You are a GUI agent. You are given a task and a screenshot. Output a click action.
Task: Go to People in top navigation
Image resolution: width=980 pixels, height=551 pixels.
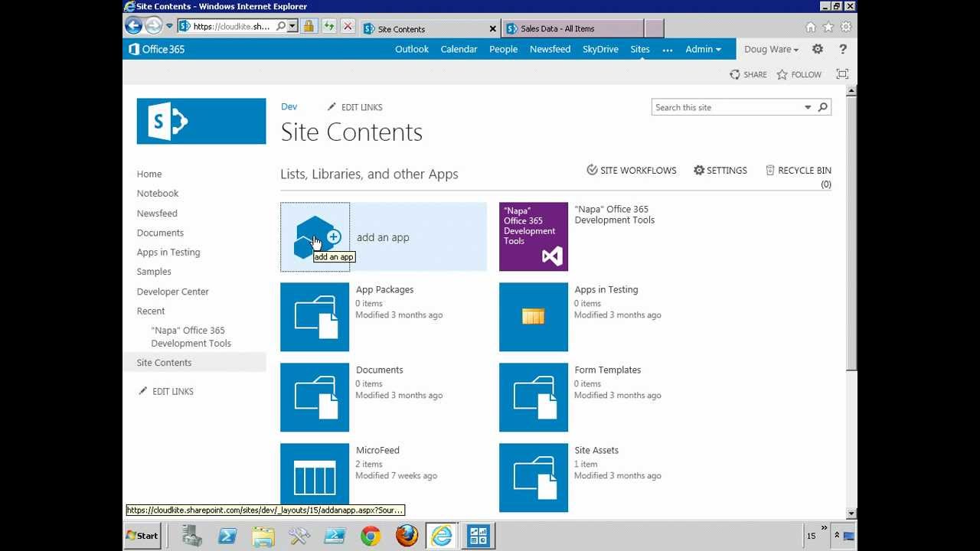(x=503, y=49)
